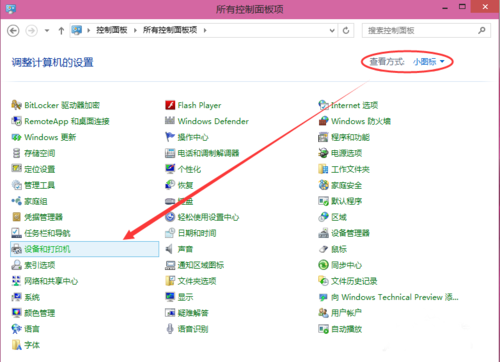
Task: Open the 鼠标 mouse icon
Action: tap(323, 249)
